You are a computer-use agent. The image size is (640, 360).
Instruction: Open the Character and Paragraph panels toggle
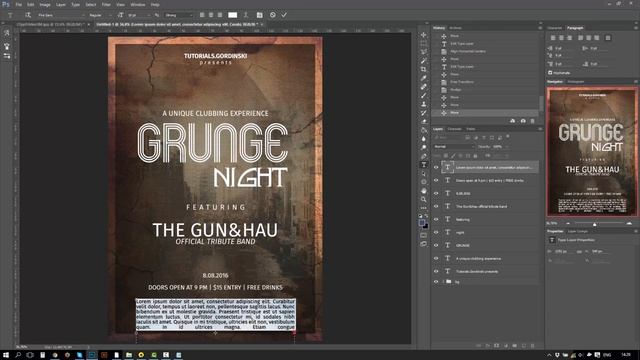tap(260, 15)
